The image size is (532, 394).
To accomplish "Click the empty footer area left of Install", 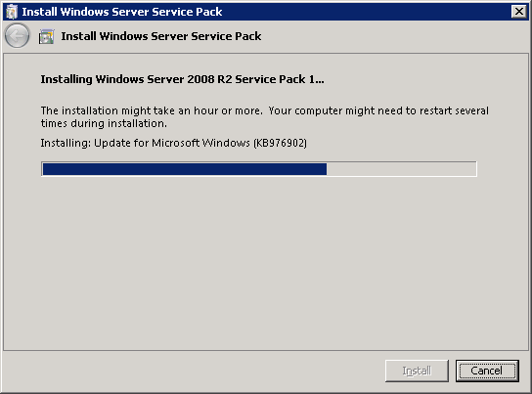I will tap(194, 372).
